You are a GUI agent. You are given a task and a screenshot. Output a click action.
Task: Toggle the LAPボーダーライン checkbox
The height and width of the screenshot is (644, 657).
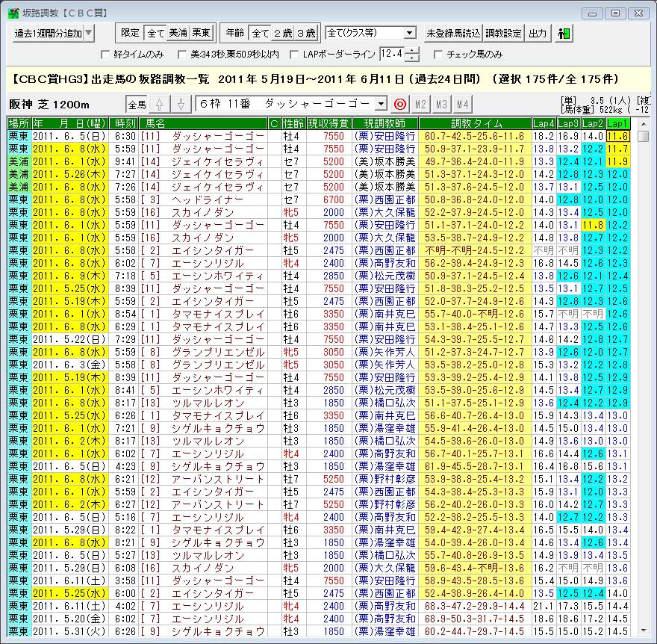click(x=293, y=55)
